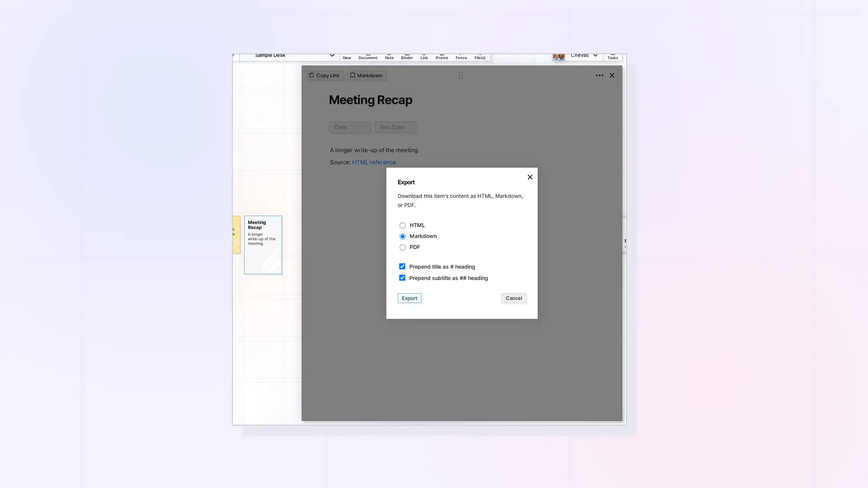
Task: Click the user avatar picture
Action: (x=558, y=56)
